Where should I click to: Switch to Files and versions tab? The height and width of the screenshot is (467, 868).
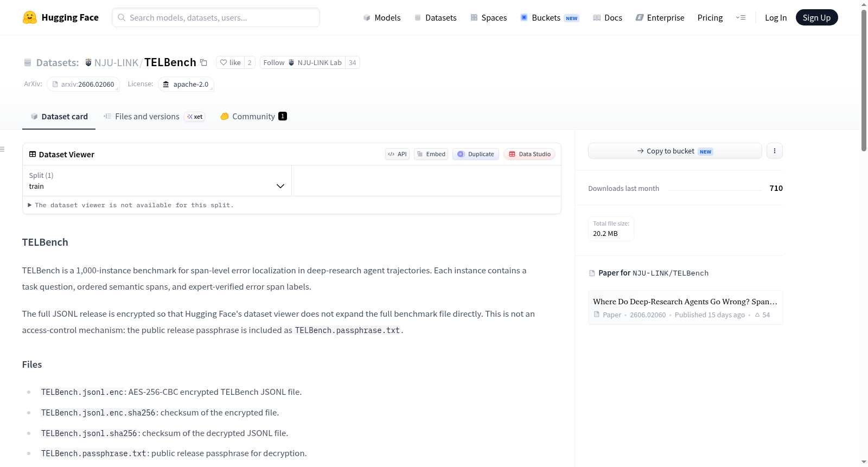point(154,117)
